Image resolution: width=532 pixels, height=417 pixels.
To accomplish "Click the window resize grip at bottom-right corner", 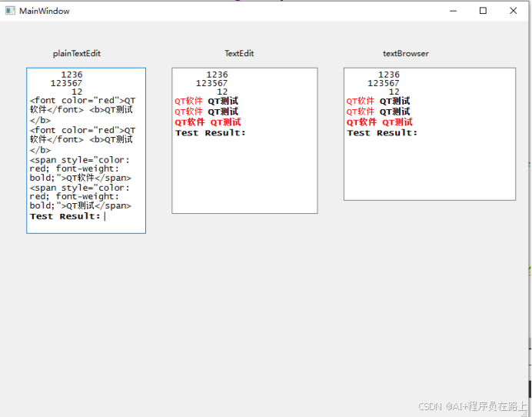I will 524,414.
